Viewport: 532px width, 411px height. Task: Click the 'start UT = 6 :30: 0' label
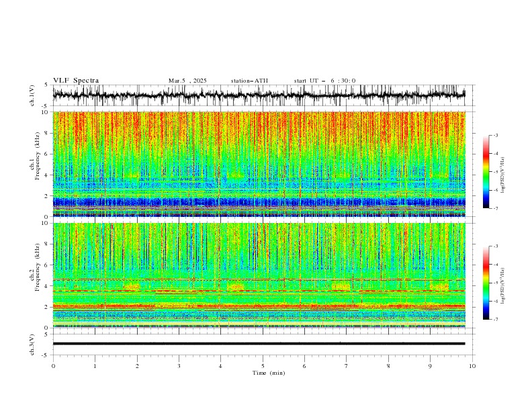pyautogui.click(x=324, y=81)
